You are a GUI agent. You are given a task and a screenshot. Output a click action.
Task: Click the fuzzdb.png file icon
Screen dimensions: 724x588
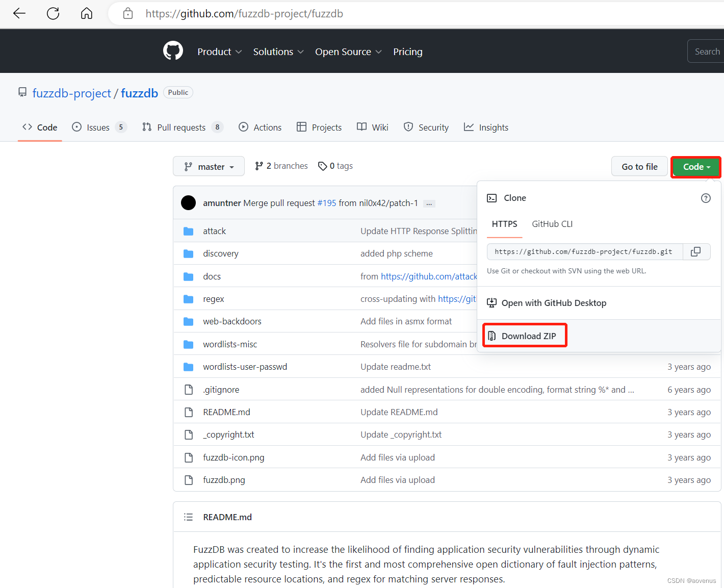189,480
